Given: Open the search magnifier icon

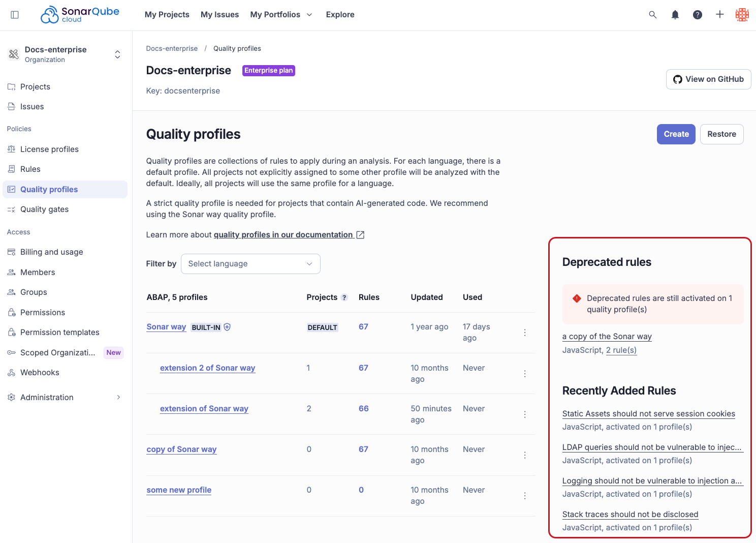Looking at the screenshot, I should tap(653, 15).
